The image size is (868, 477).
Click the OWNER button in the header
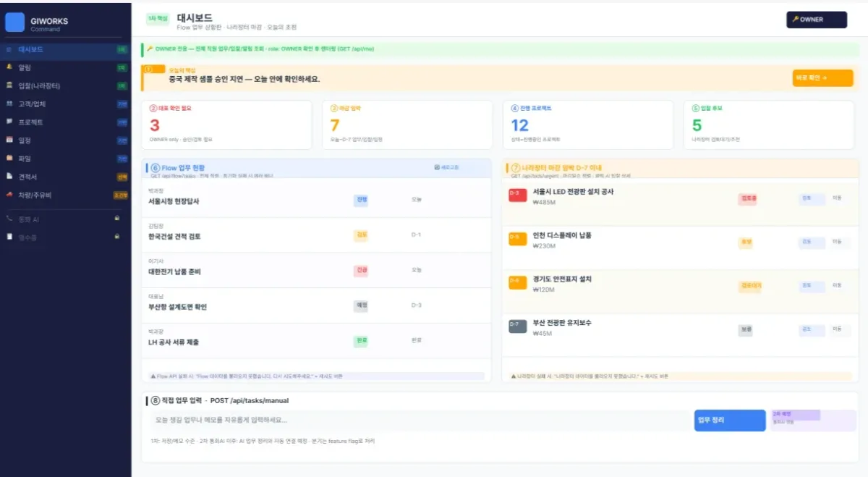pyautogui.click(x=816, y=20)
